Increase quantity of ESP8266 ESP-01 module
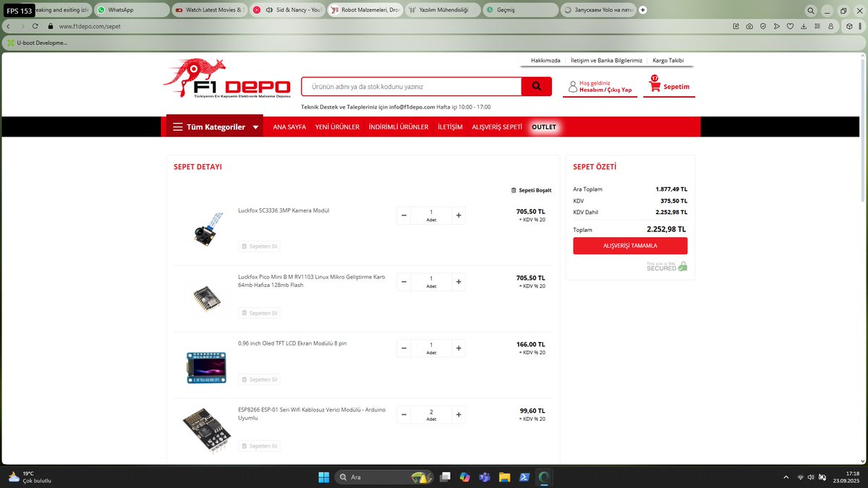The height and width of the screenshot is (488, 868). click(x=459, y=415)
